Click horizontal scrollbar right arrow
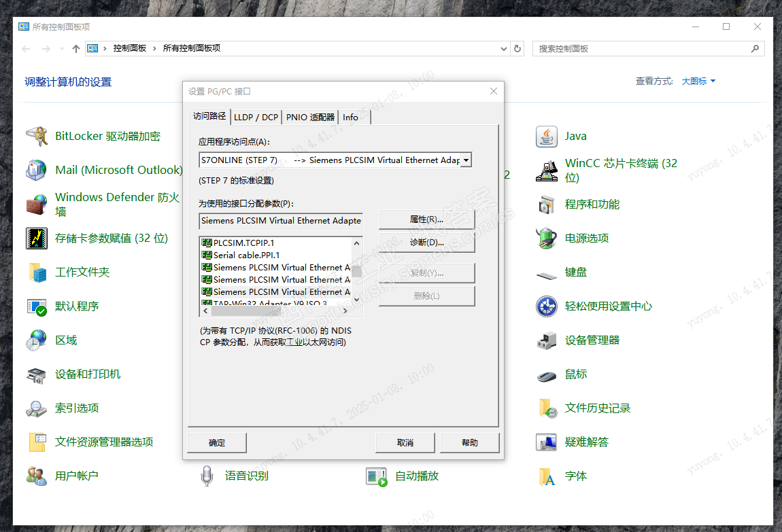This screenshot has width=782, height=532. coord(345,311)
